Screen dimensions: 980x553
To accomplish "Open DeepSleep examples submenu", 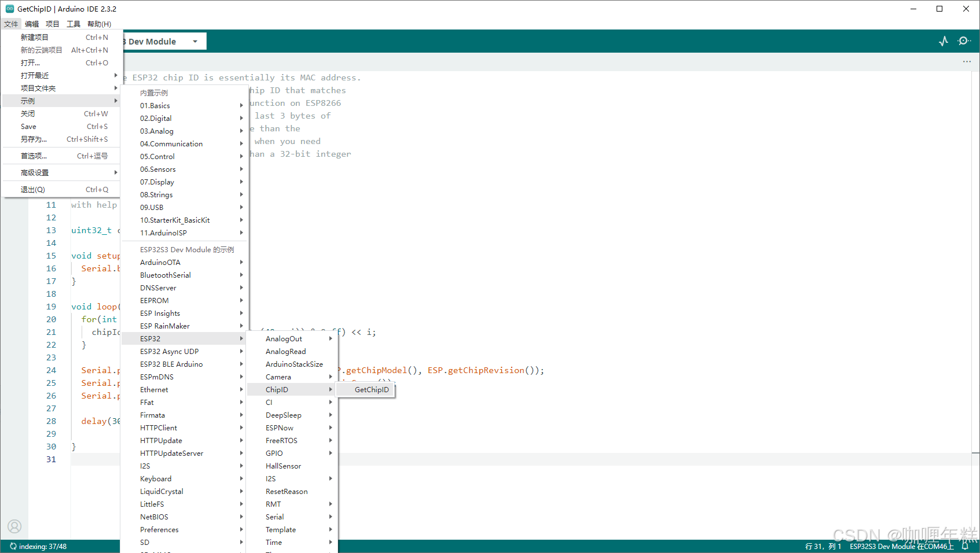I will coord(292,415).
